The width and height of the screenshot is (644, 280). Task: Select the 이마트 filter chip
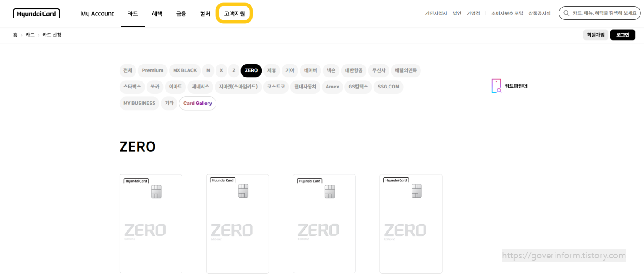click(176, 87)
